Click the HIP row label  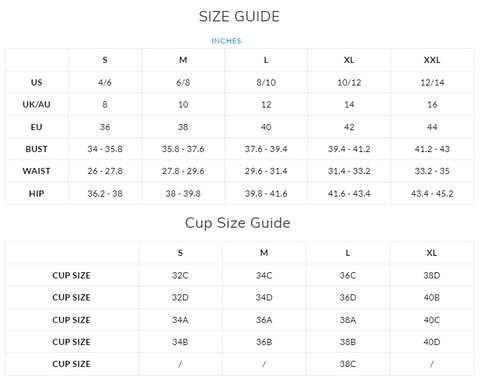(x=36, y=194)
